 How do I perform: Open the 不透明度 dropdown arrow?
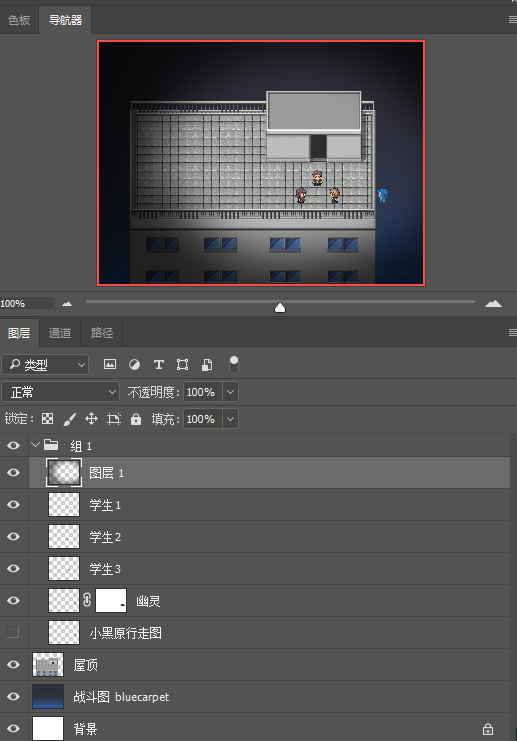point(231,392)
